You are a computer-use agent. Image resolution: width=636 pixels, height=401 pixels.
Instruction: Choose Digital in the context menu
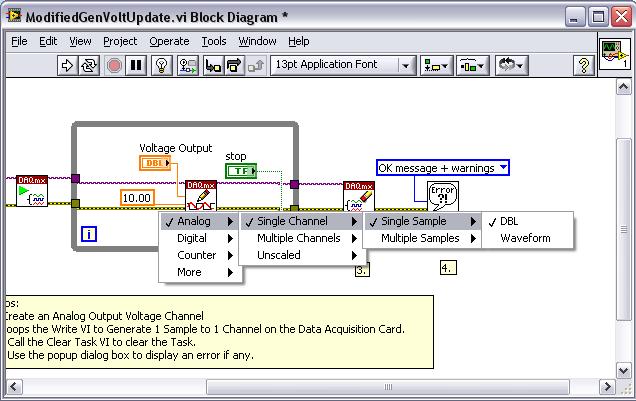click(201, 238)
